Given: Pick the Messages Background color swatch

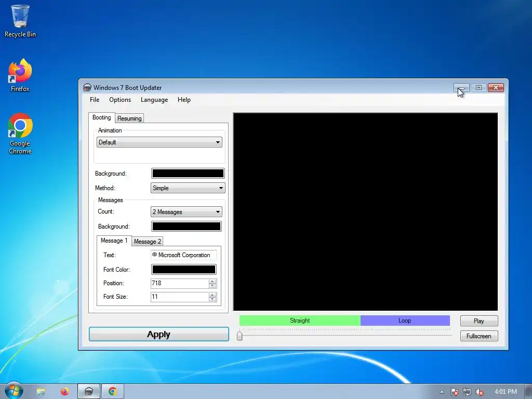Looking at the screenshot, I should click(187, 227).
